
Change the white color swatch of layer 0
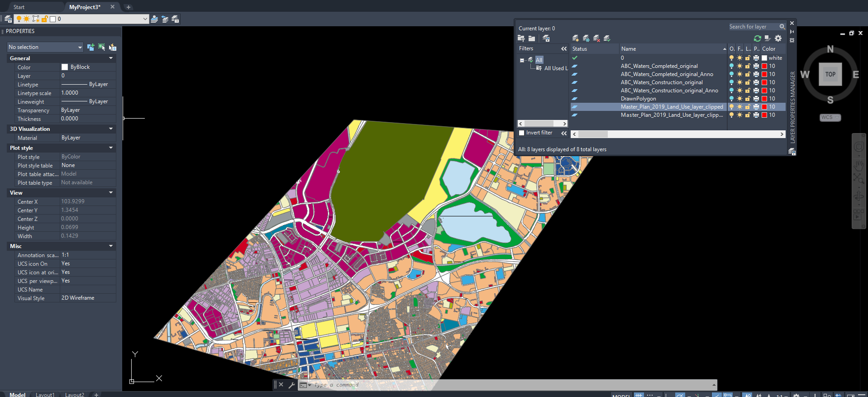click(764, 58)
